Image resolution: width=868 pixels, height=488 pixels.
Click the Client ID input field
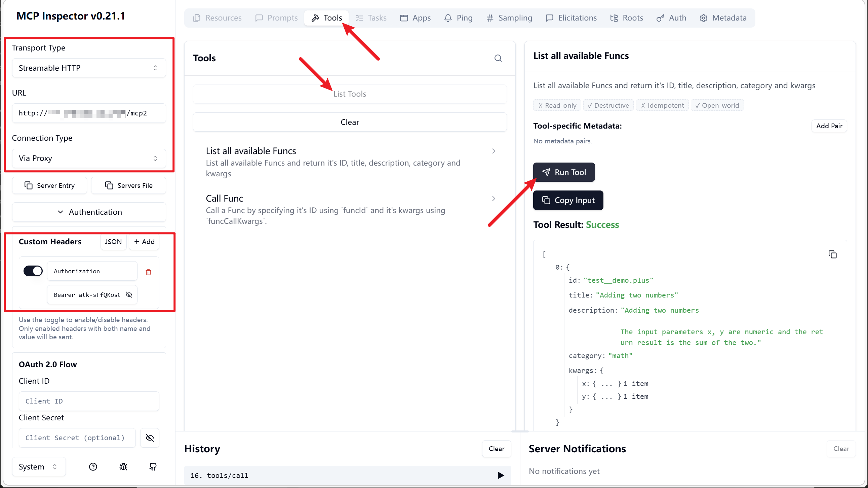point(89,401)
